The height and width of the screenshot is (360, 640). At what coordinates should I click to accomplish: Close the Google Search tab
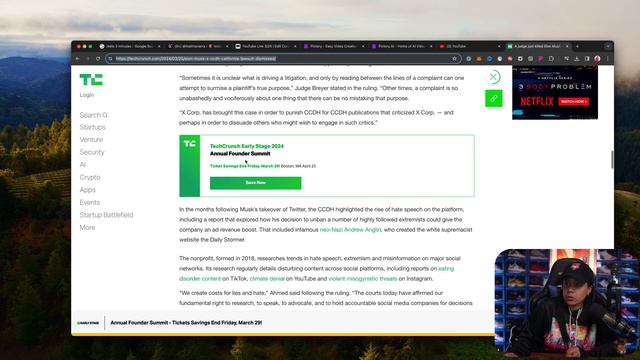pos(159,46)
